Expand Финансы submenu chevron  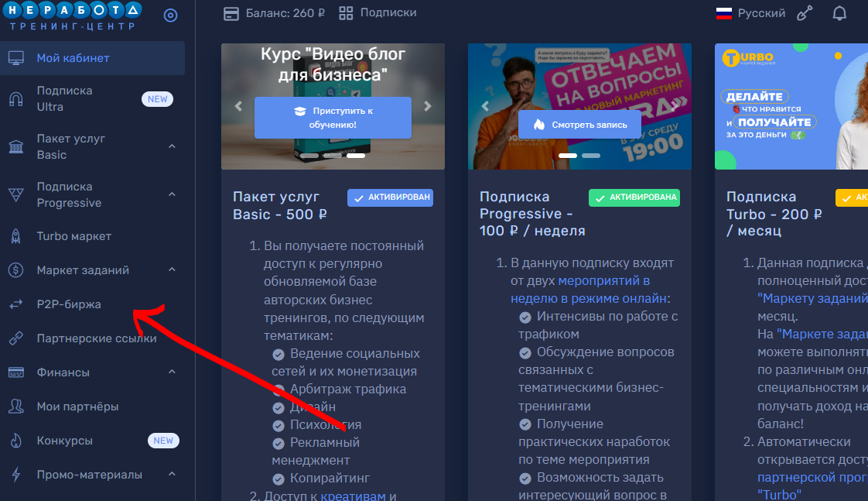[x=173, y=372]
